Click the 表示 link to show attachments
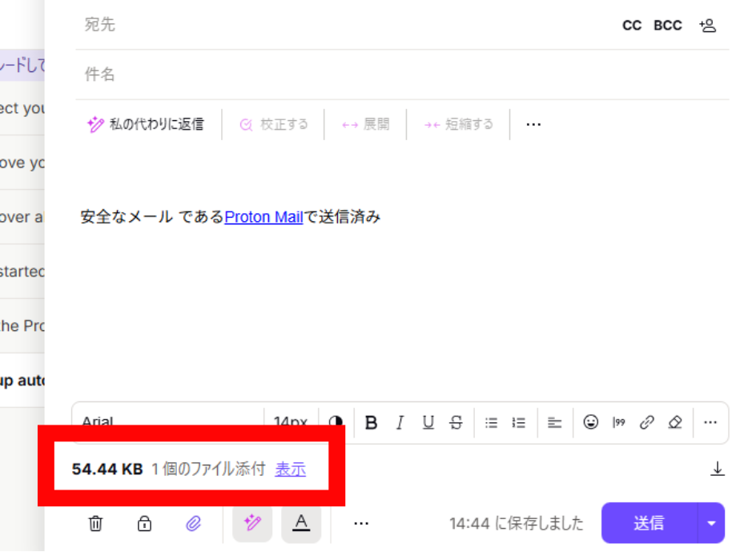The width and height of the screenshot is (756, 552). pyautogui.click(x=290, y=469)
